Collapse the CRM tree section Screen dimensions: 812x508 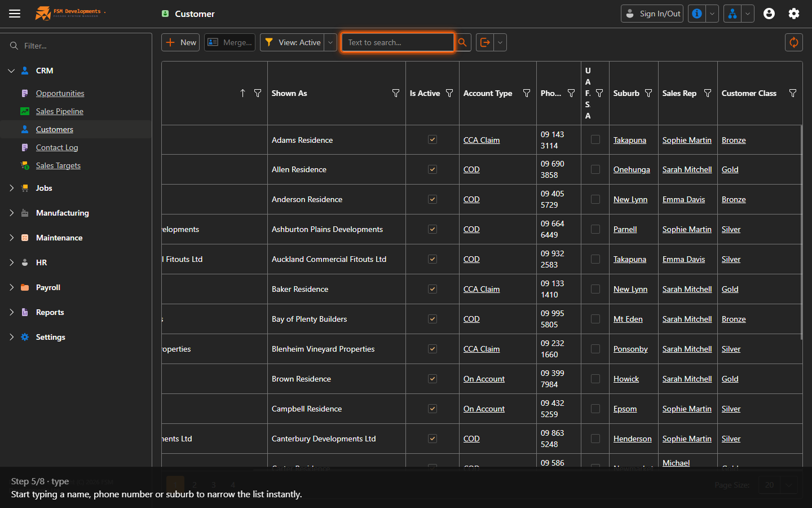11,71
